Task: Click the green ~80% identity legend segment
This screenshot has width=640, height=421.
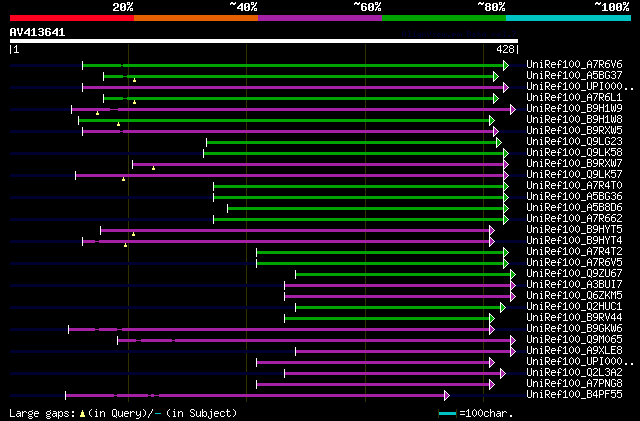Action: [444, 18]
